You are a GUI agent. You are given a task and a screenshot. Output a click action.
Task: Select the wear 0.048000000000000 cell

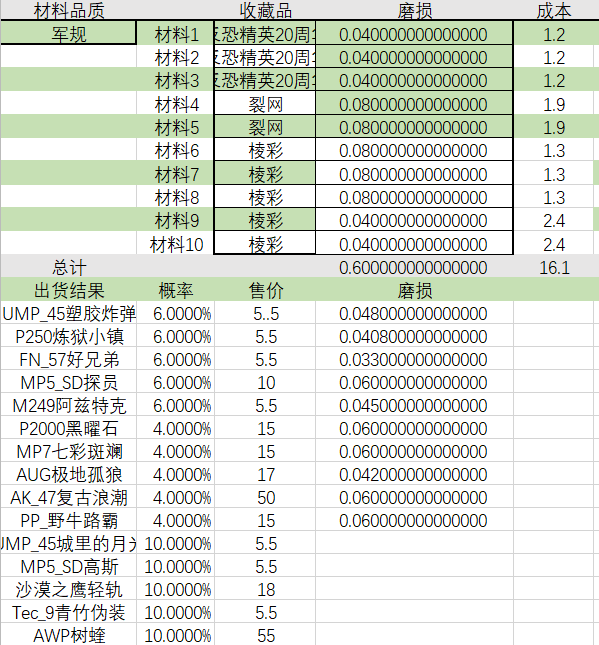coord(414,313)
